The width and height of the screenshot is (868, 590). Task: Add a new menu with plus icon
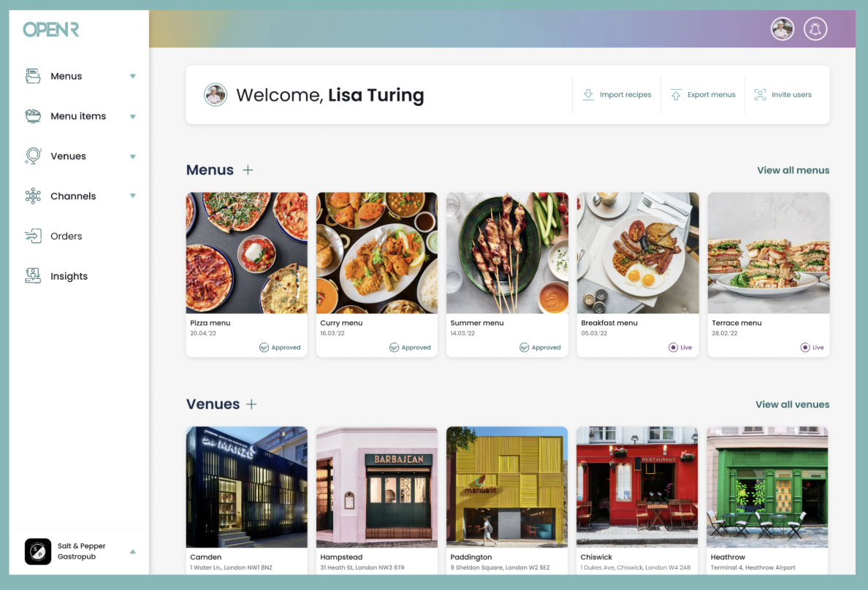[x=248, y=170]
